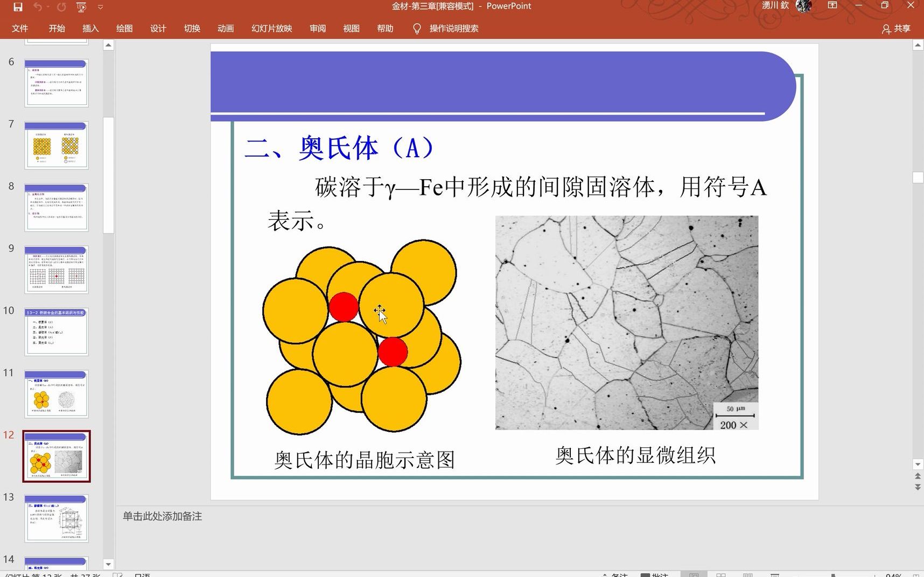Click slide editor scroll up arrow
Viewport: 924px width, 577px height.
pyautogui.click(x=918, y=45)
